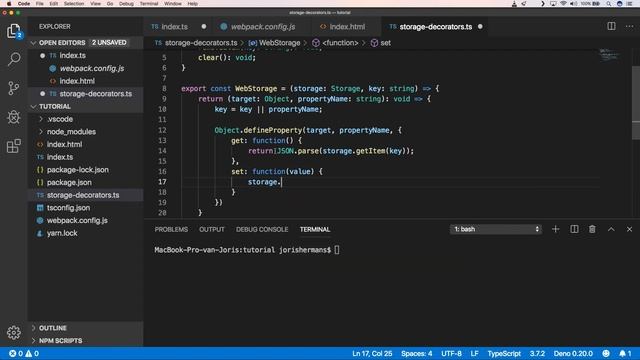The image size is (640, 360).
Task: Open notifications bell in status bar
Action: (x=625, y=353)
